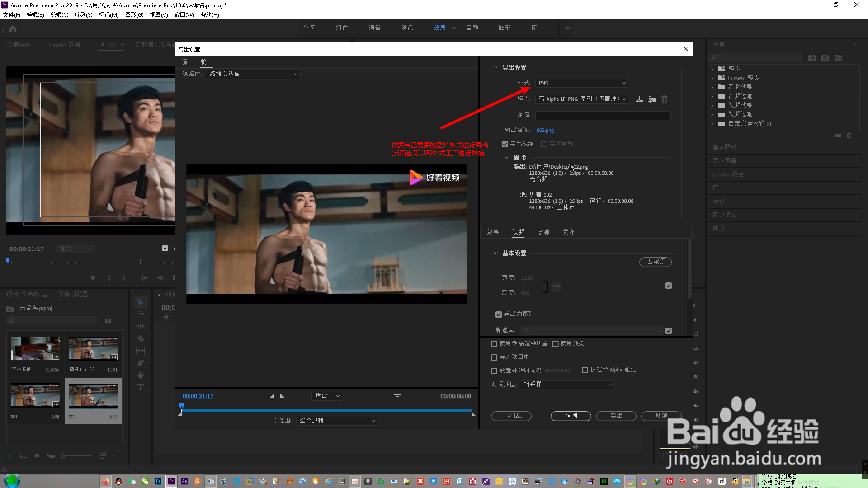Switch to the 源 tab in export dialog
Image resolution: width=868 pixels, height=488 pixels.
click(x=184, y=62)
